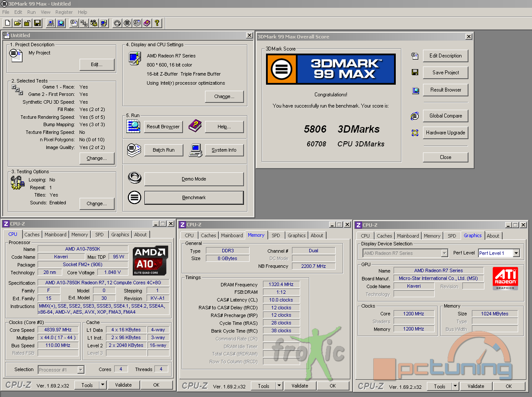This screenshot has width=532, height=397.
Task: Switch to Memory tab in CPU-Z Graphics window
Action: point(432,236)
